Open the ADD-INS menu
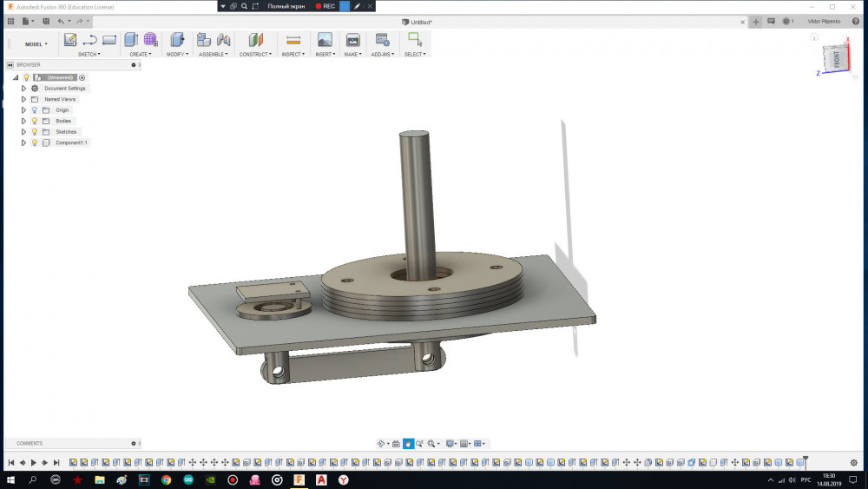The width and height of the screenshot is (868, 489). click(382, 54)
